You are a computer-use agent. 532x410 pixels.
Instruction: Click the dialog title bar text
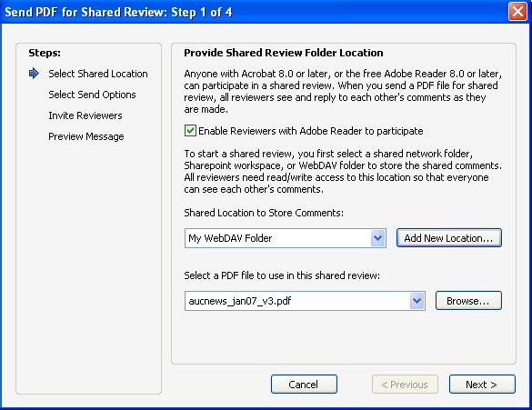click(x=118, y=12)
